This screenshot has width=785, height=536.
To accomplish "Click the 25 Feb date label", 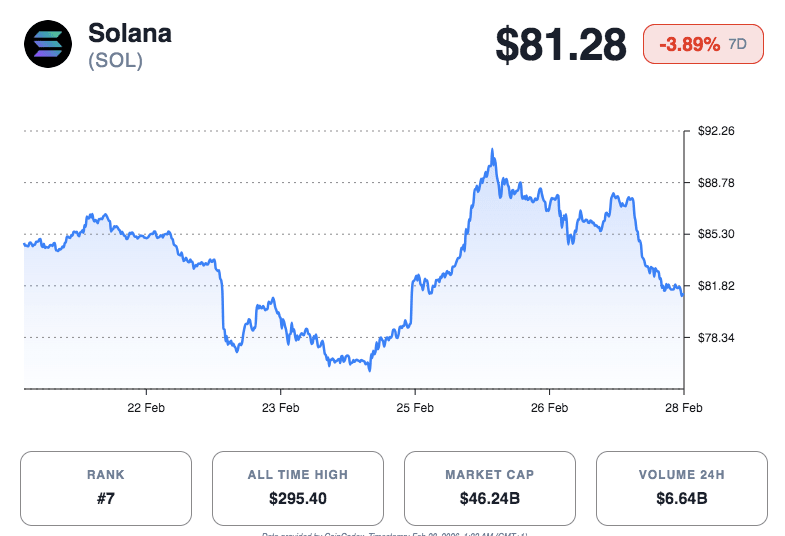I will pyautogui.click(x=414, y=408).
